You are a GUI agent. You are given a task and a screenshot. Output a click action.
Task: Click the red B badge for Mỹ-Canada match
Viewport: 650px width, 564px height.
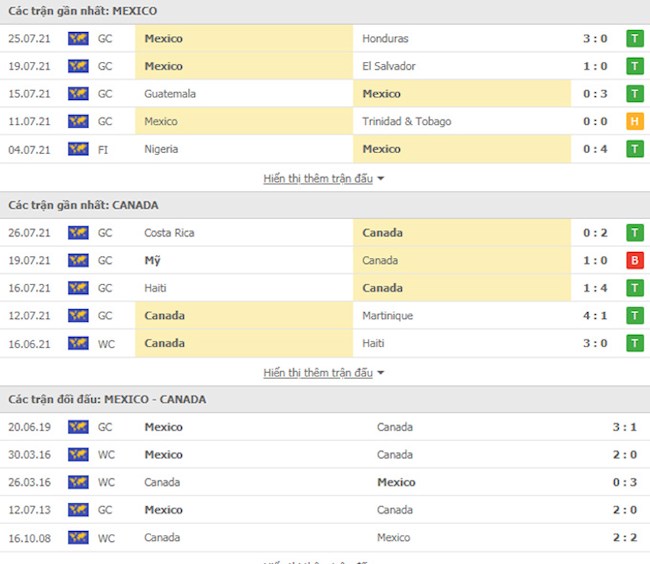click(x=634, y=260)
